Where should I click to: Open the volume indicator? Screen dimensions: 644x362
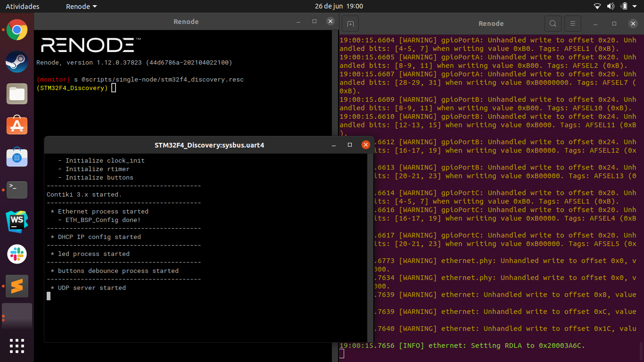pyautogui.click(x=611, y=6)
